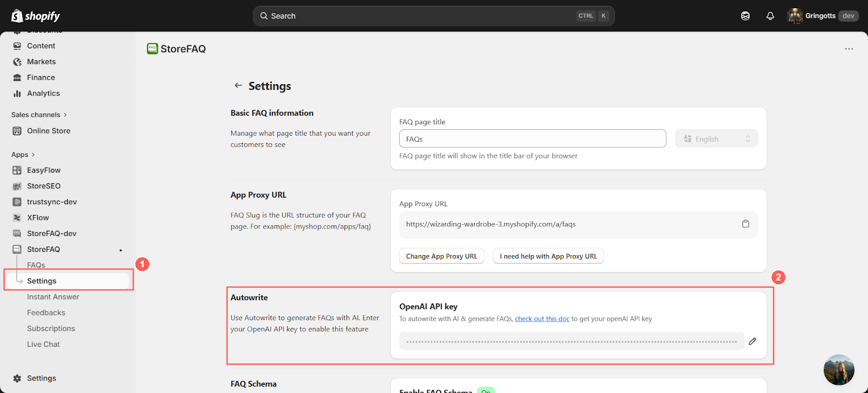Click the gear icon beside bottom Settings
The height and width of the screenshot is (393, 868).
pos(17,378)
